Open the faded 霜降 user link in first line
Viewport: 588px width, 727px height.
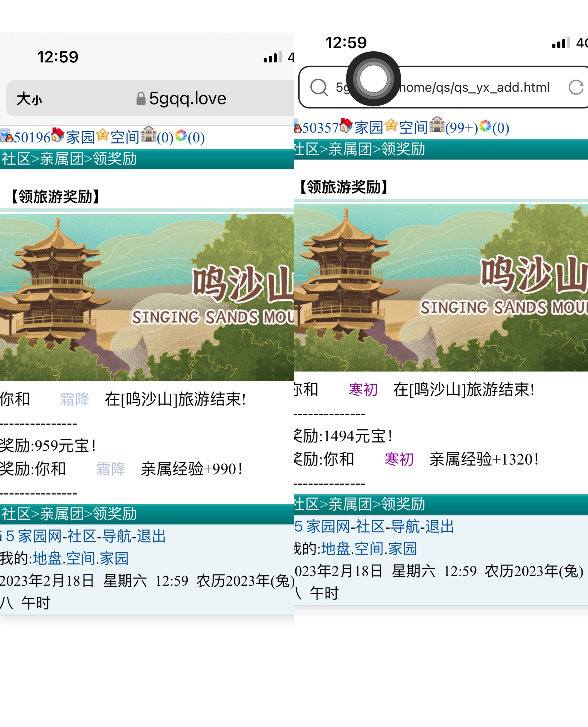(75, 399)
